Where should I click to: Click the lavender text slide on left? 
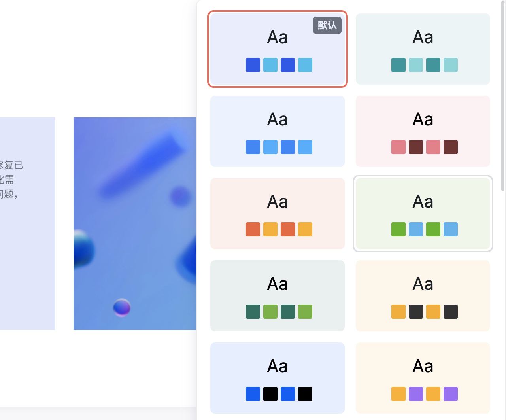(27, 223)
